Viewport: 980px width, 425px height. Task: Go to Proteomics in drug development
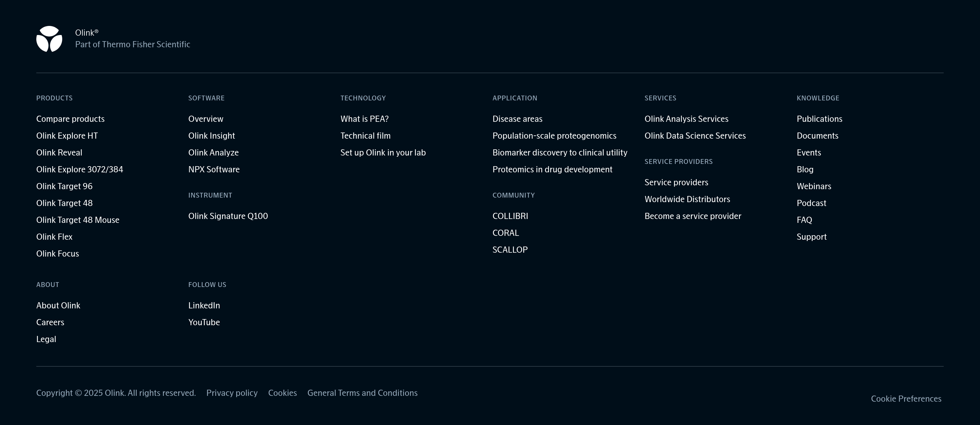point(553,169)
